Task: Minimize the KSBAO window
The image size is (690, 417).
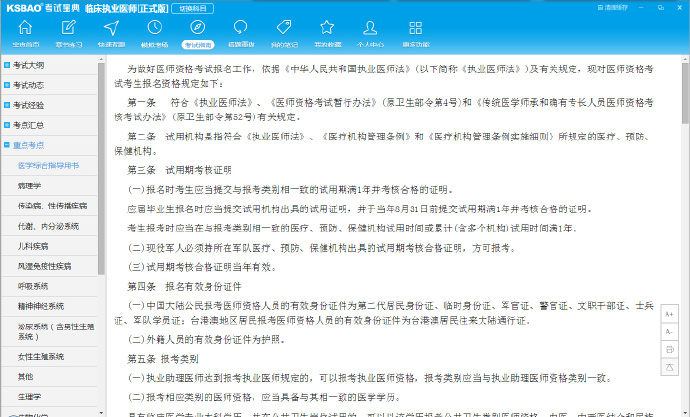Action: (641, 7)
